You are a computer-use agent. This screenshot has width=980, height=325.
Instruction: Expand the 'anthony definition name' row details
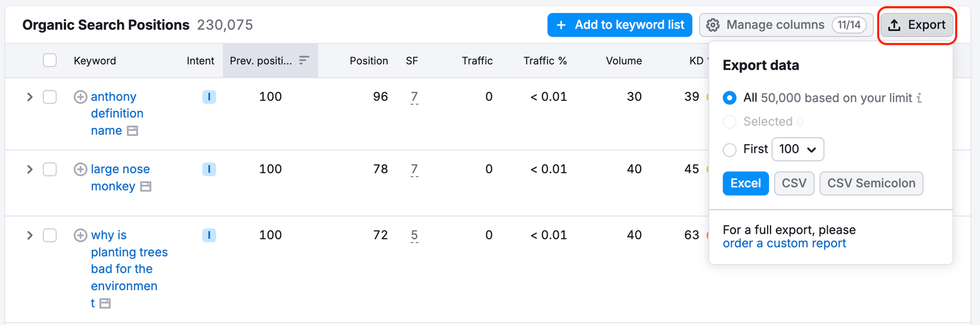pyautogui.click(x=29, y=97)
